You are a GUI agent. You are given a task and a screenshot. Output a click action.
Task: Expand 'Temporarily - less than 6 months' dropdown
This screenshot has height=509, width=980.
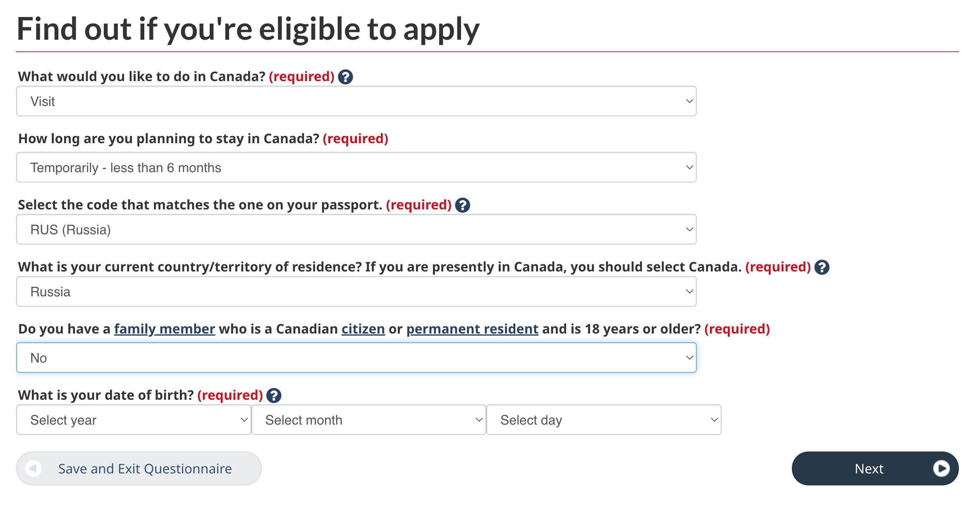(356, 167)
